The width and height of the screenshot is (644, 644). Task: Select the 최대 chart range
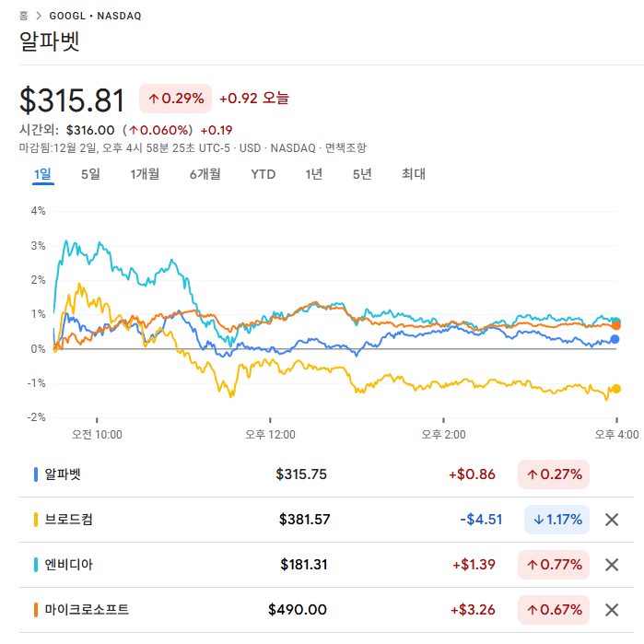pyautogui.click(x=414, y=174)
